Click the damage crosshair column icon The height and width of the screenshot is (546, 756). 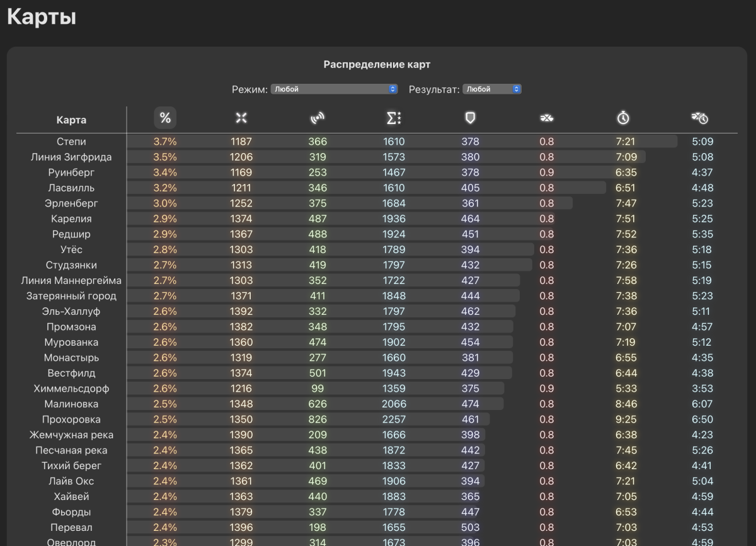tap(241, 118)
